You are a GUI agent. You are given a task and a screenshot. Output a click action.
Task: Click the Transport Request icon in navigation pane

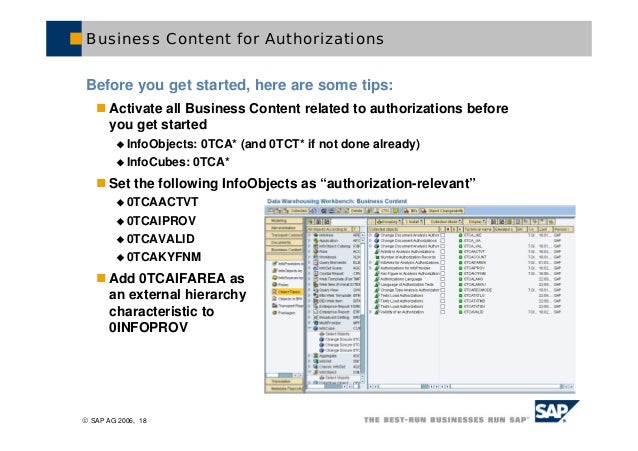tap(275, 305)
